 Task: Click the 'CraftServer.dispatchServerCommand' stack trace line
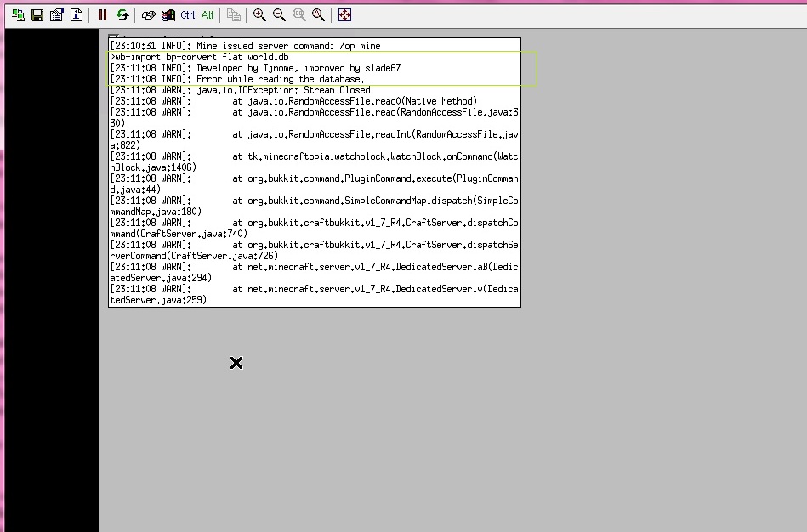click(x=314, y=250)
